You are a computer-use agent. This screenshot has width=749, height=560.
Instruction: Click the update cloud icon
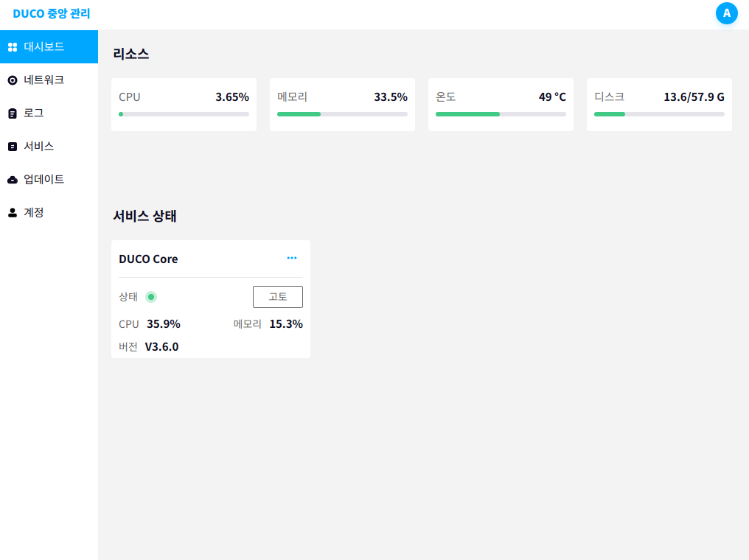13,180
